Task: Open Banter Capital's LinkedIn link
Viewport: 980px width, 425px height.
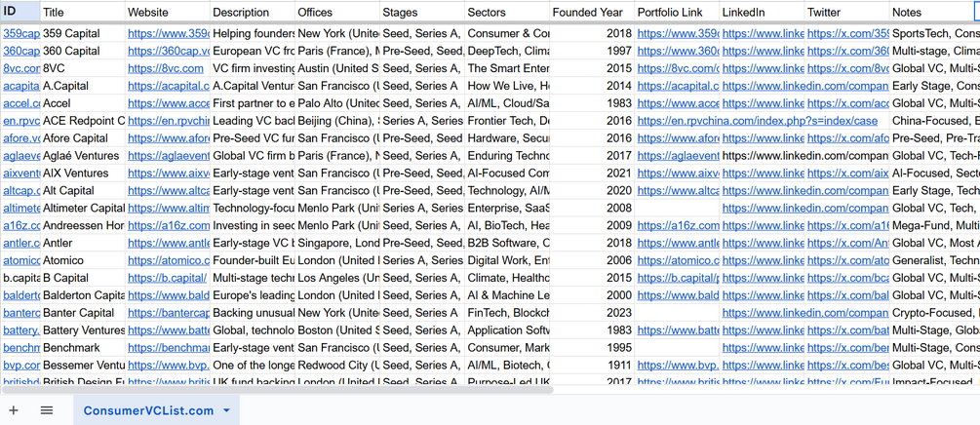Action: pos(805,313)
